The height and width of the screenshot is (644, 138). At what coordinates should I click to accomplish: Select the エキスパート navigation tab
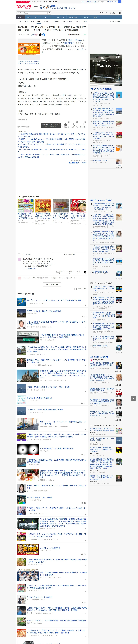pos(48,17)
